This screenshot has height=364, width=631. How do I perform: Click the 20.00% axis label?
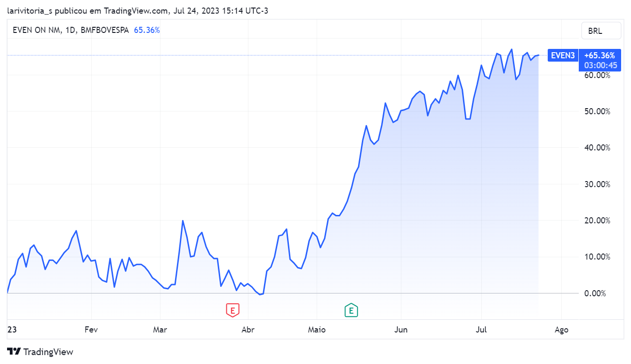click(x=596, y=221)
